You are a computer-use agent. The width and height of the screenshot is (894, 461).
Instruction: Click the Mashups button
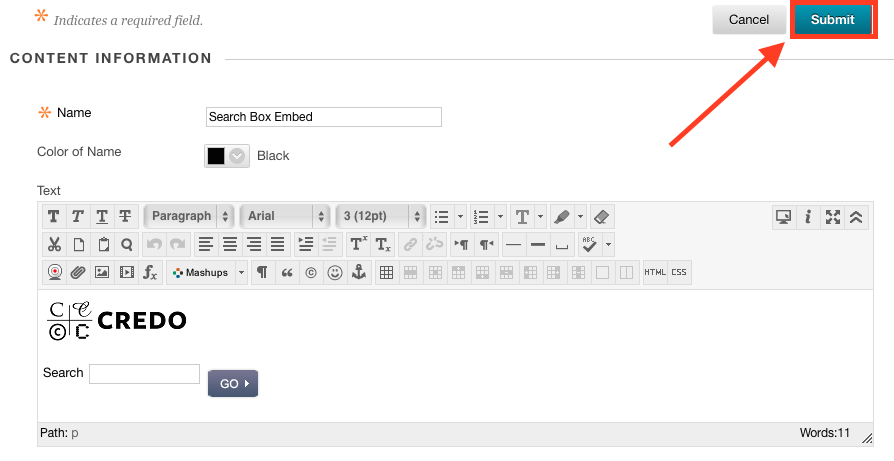coord(201,272)
